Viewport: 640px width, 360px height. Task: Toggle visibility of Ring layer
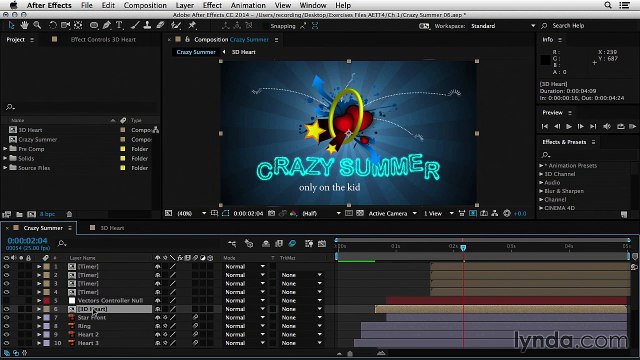point(7,326)
